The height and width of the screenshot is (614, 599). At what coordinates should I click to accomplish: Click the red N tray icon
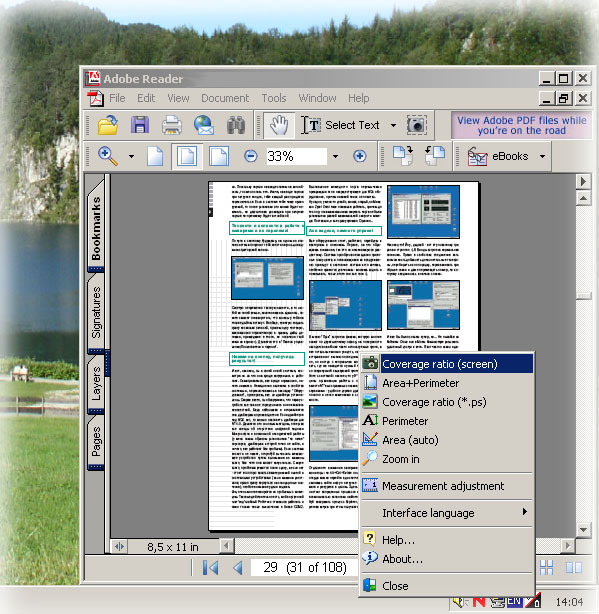point(479,602)
